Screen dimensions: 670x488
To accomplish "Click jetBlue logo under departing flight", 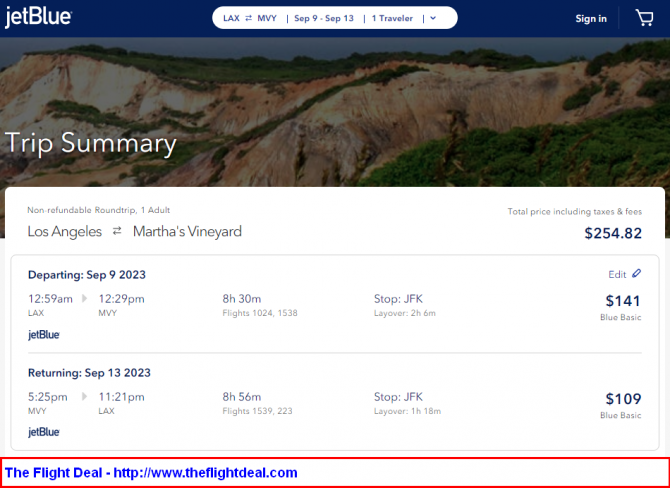I will tap(44, 335).
